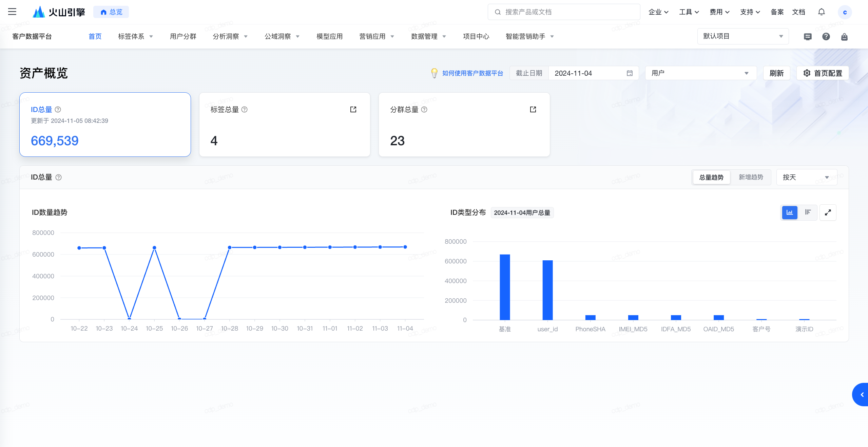Click the 搜索产品或文档 search field
Viewport: 868px width, 447px height.
pyautogui.click(x=564, y=12)
